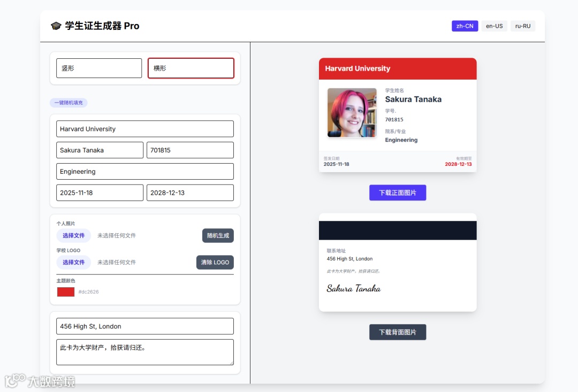Select the 横形 horizontal layout option
Viewport: 578px width, 392px height.
pos(191,68)
